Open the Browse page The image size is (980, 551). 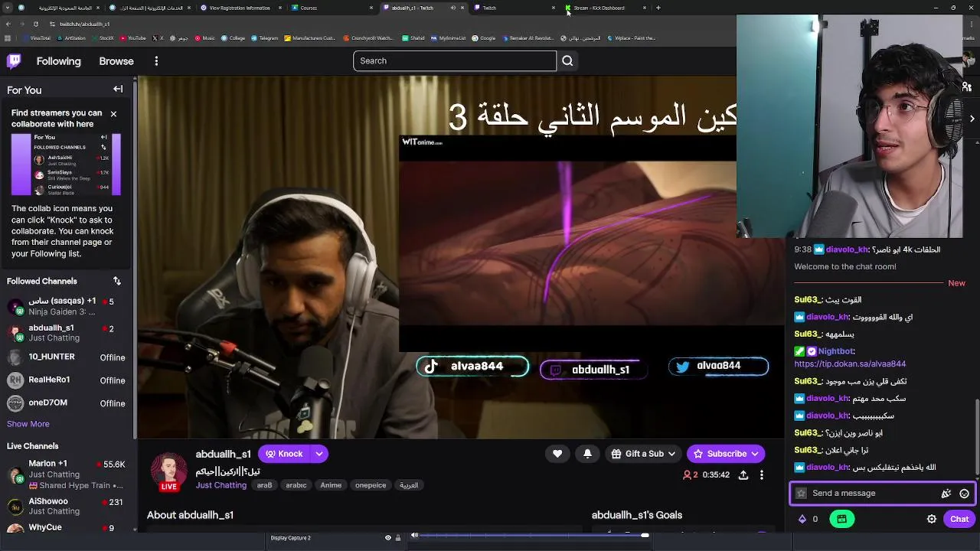[x=116, y=61]
